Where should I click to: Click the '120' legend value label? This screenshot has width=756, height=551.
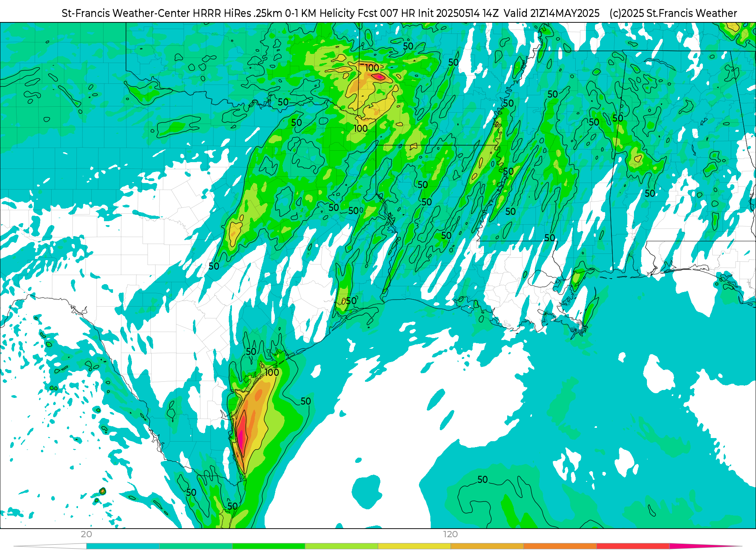coord(450,534)
